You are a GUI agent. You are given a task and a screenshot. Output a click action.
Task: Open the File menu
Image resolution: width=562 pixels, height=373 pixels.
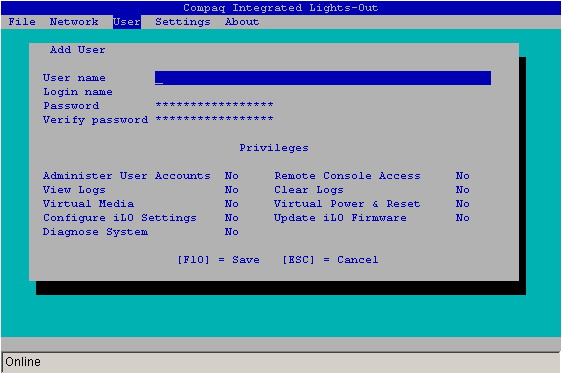pos(22,22)
